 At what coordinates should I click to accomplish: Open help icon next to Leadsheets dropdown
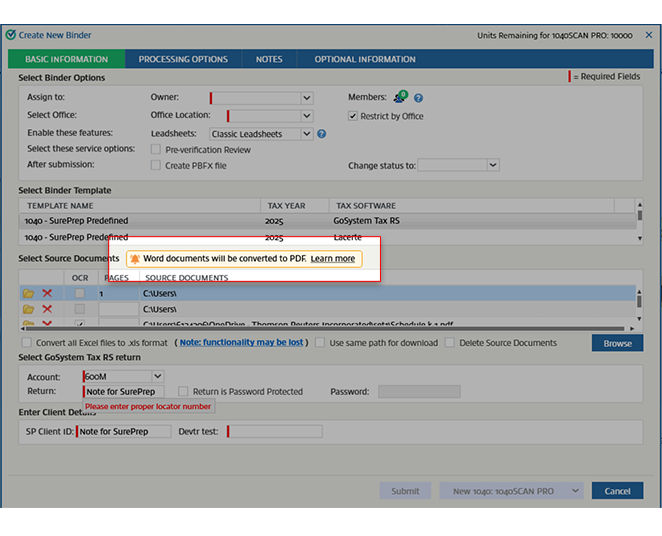[321, 134]
